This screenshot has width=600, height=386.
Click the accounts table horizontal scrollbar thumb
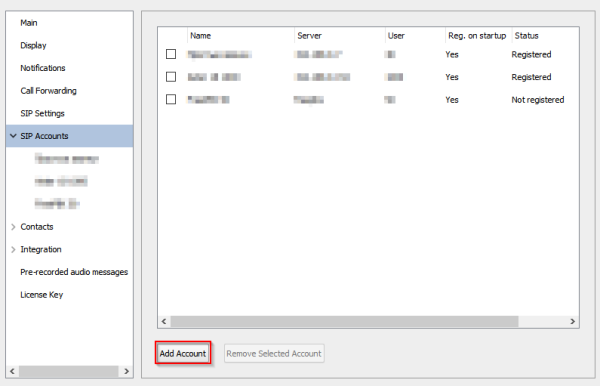click(x=344, y=321)
